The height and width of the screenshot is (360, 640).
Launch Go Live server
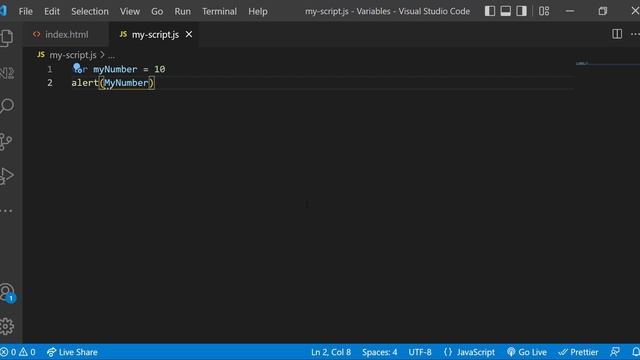[x=527, y=352]
